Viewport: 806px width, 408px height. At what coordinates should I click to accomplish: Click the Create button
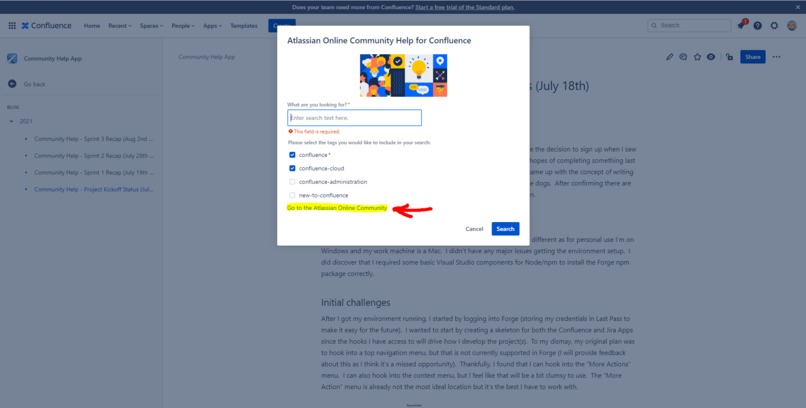(x=282, y=25)
